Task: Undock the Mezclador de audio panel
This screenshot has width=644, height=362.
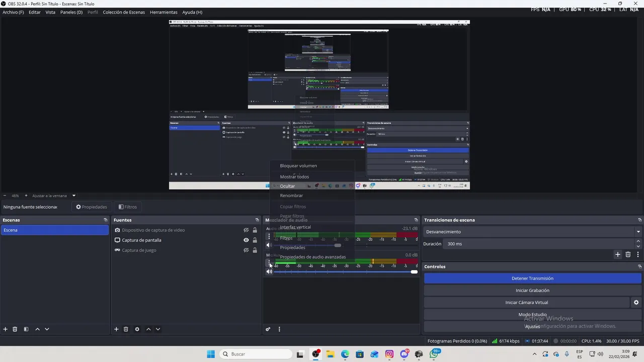Action: (416, 220)
